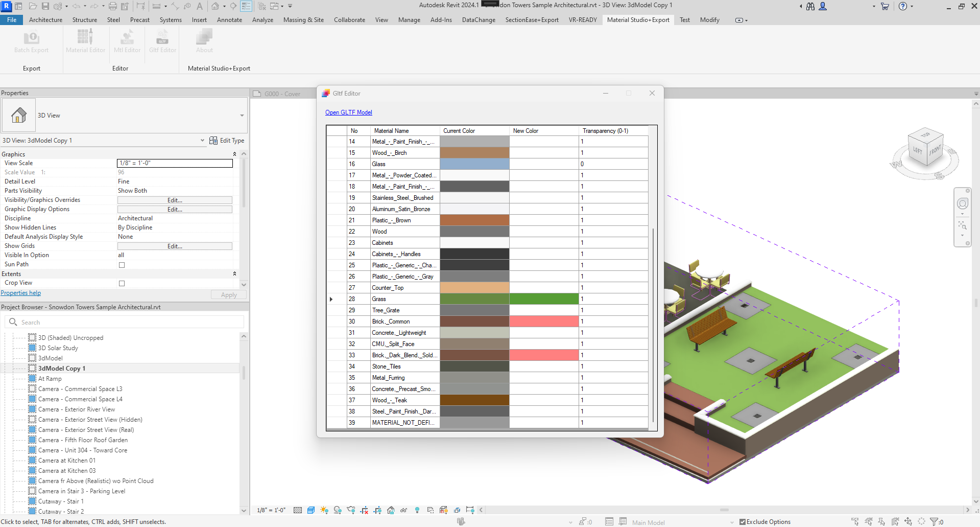Click Edit button for Visibility/Graphics Overrides
Viewport: 980px width, 527px height.
pyautogui.click(x=175, y=200)
